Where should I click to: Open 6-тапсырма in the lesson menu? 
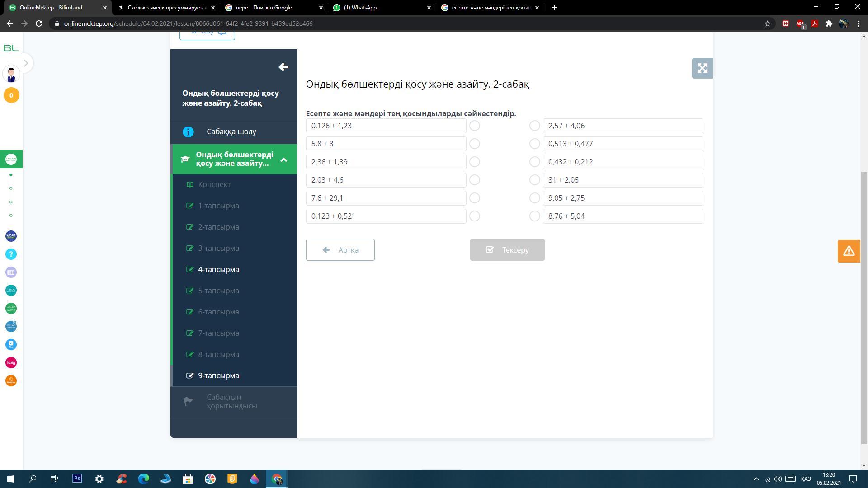[x=218, y=312]
